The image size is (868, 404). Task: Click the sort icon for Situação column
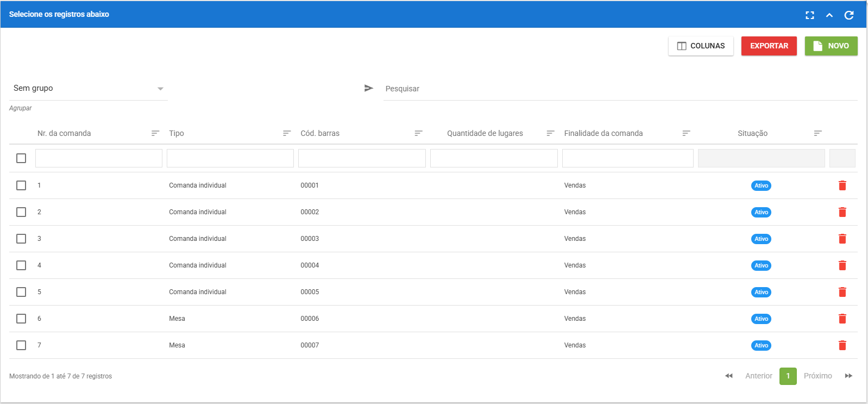click(817, 133)
